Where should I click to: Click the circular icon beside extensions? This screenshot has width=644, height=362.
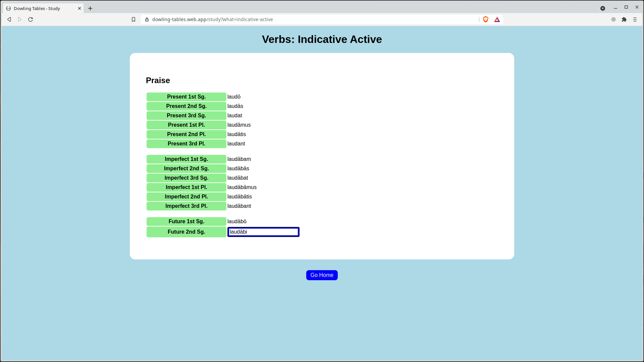tap(613, 19)
